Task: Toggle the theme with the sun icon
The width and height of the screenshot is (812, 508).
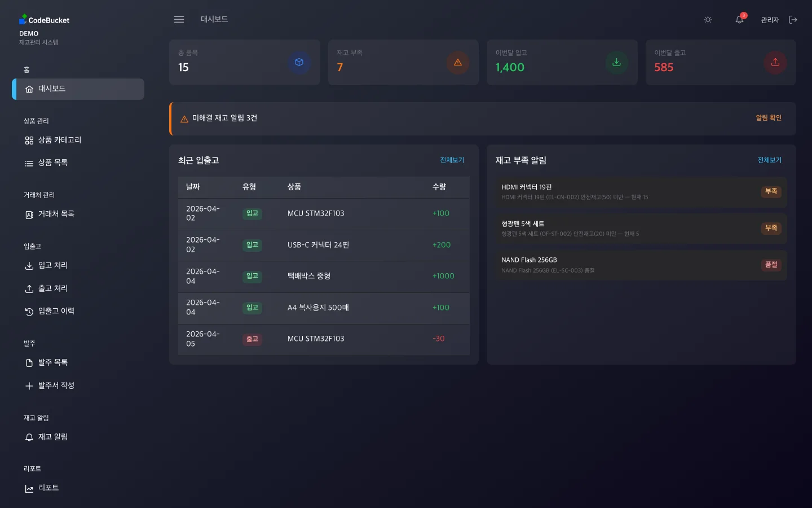Action: pyautogui.click(x=708, y=19)
